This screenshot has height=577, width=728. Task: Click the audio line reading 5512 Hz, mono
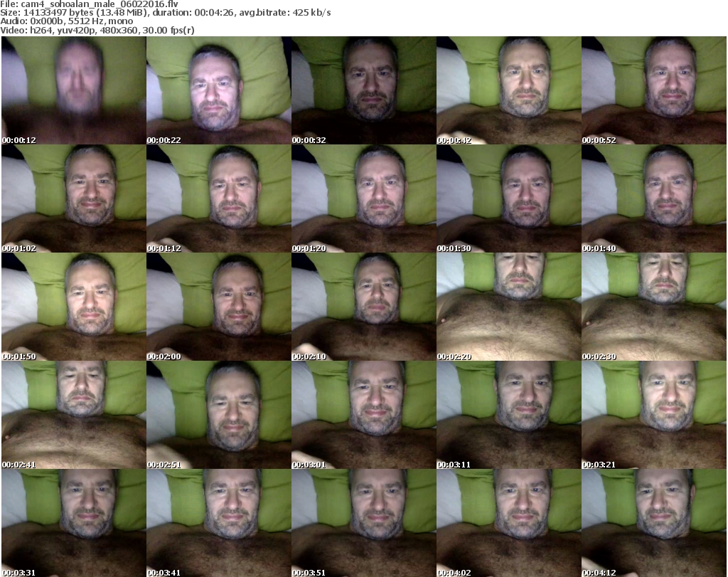[66, 21]
